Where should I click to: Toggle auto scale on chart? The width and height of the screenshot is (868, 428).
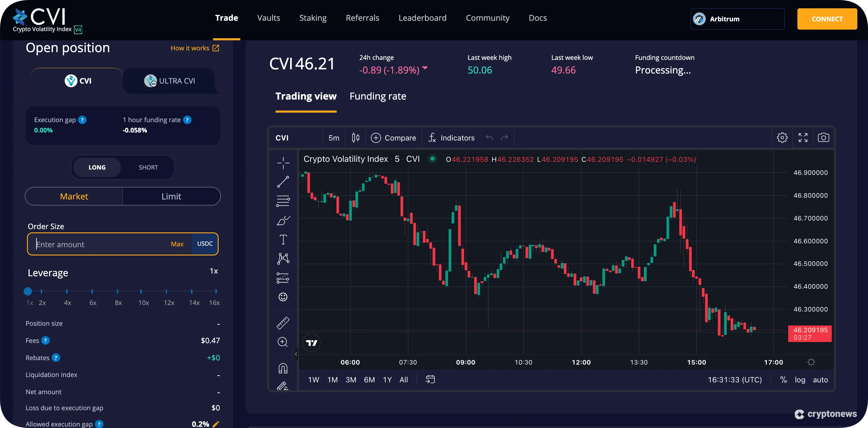[820, 379]
